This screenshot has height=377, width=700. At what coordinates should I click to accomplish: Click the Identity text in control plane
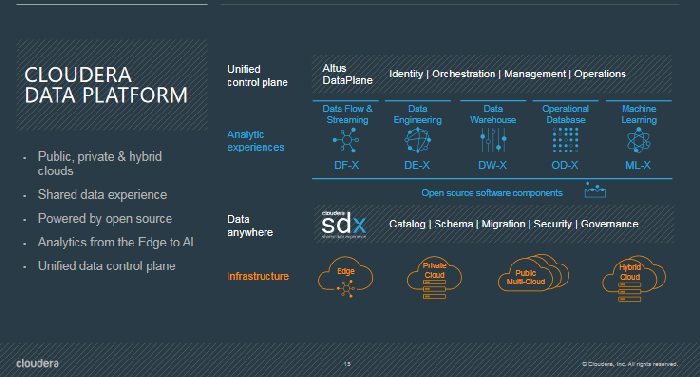(x=406, y=74)
